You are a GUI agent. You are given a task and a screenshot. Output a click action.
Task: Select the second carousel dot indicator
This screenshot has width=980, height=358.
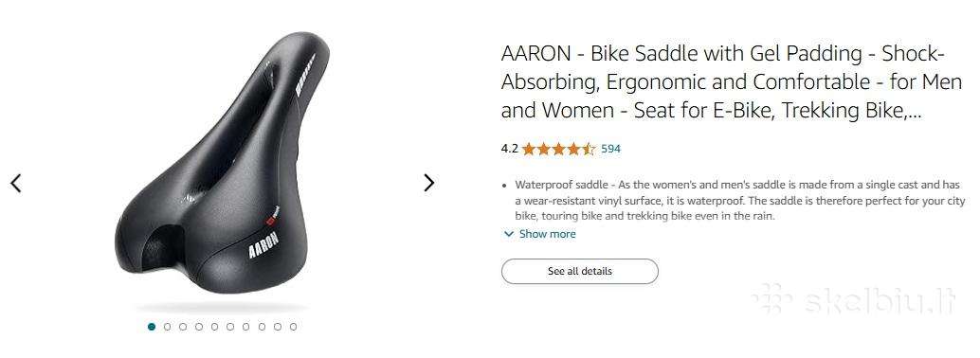[x=167, y=326]
